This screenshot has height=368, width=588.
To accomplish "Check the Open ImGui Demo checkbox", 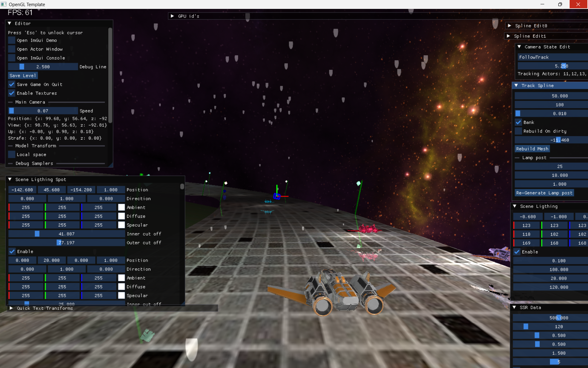I will [x=12, y=40].
